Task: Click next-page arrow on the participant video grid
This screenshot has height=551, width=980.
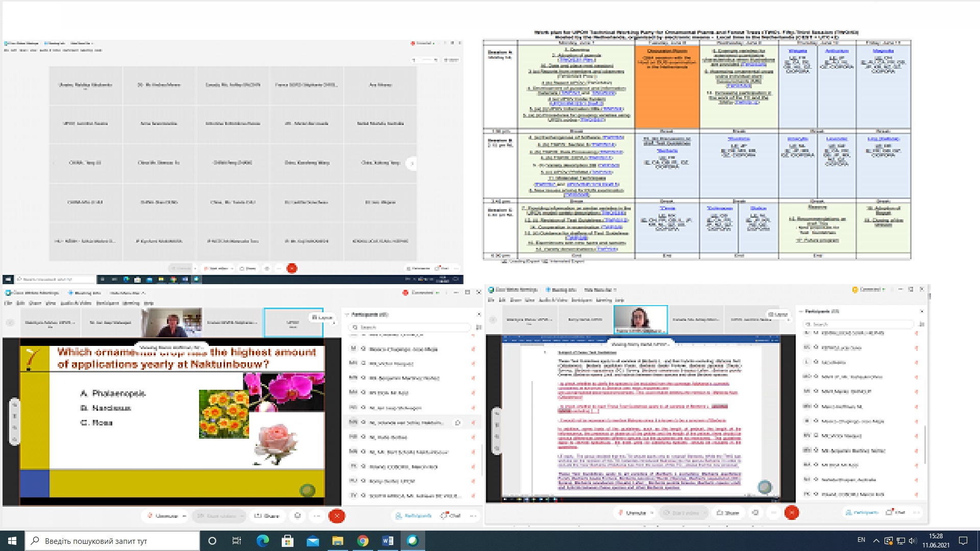Action: coord(411,163)
